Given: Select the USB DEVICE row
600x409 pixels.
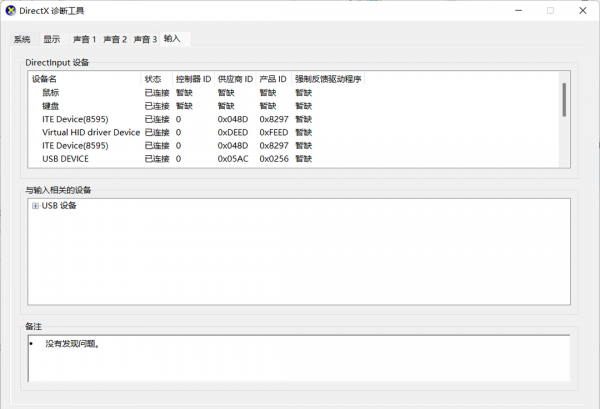Looking at the screenshot, I should click(x=66, y=158).
